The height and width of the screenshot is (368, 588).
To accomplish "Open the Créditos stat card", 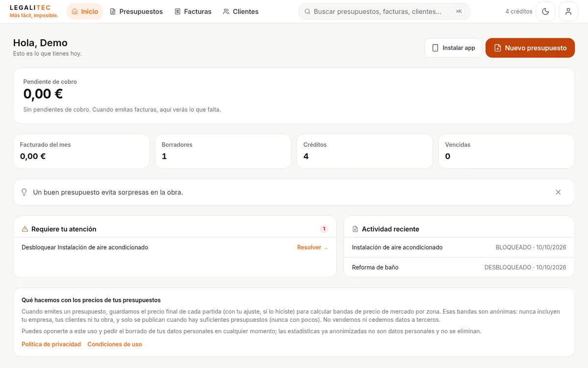I will pyautogui.click(x=365, y=151).
